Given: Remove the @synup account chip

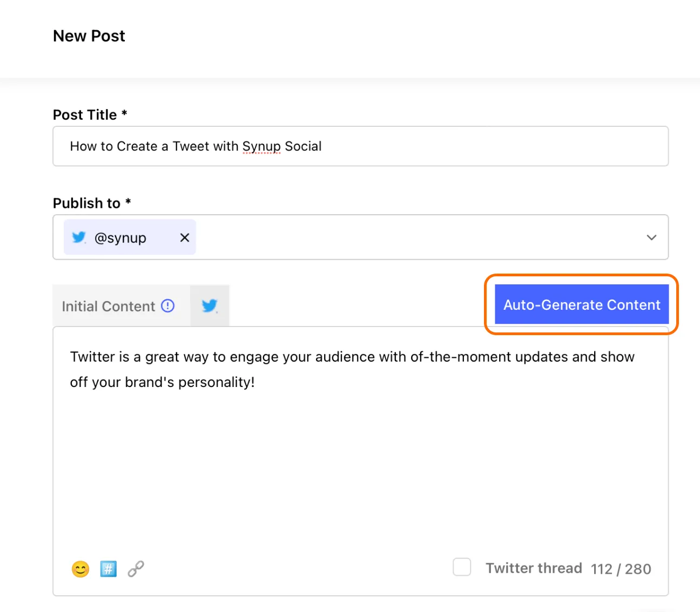Looking at the screenshot, I should [185, 237].
